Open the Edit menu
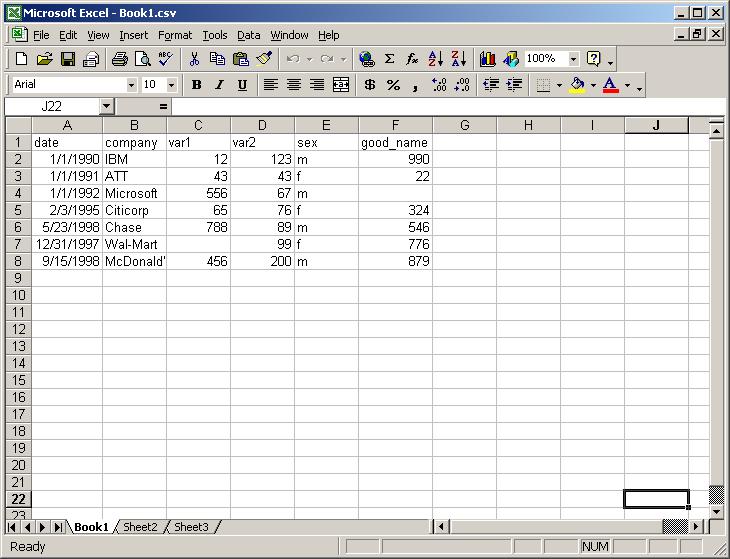 point(68,35)
